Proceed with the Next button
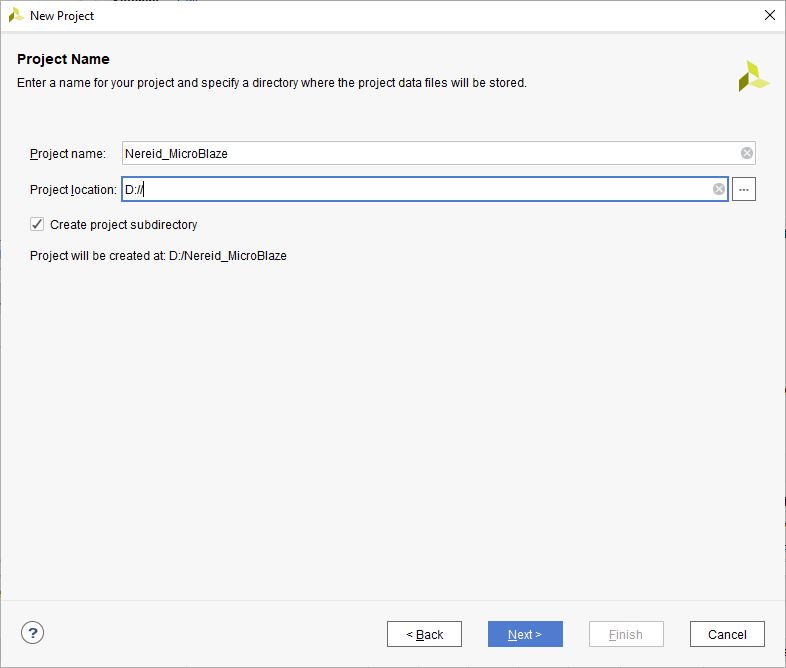This screenshot has height=668, width=786. pos(525,634)
